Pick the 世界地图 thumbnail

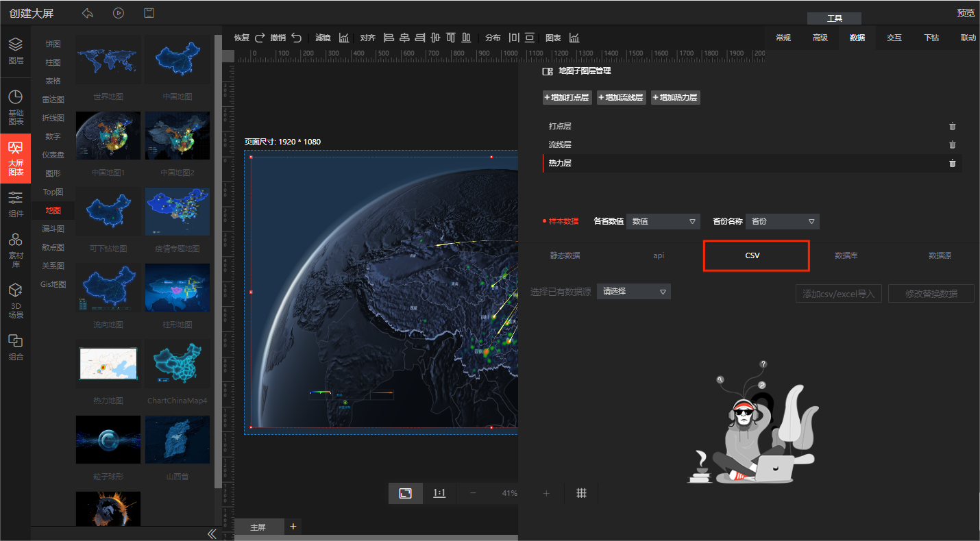[x=108, y=60]
